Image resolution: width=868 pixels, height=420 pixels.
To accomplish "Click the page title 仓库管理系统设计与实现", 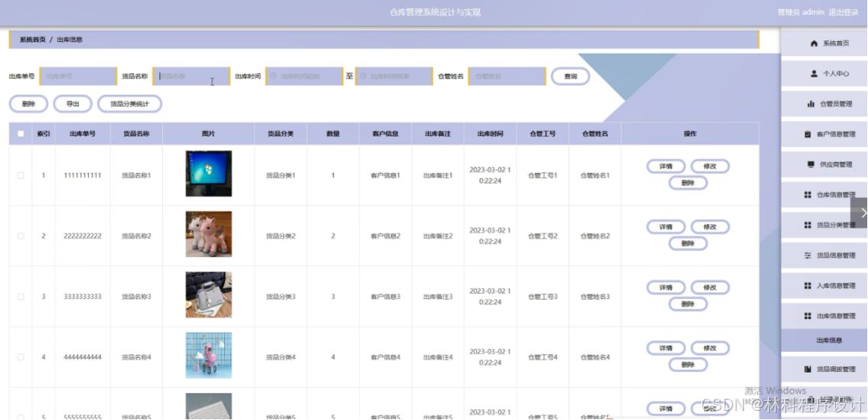I will click(435, 12).
